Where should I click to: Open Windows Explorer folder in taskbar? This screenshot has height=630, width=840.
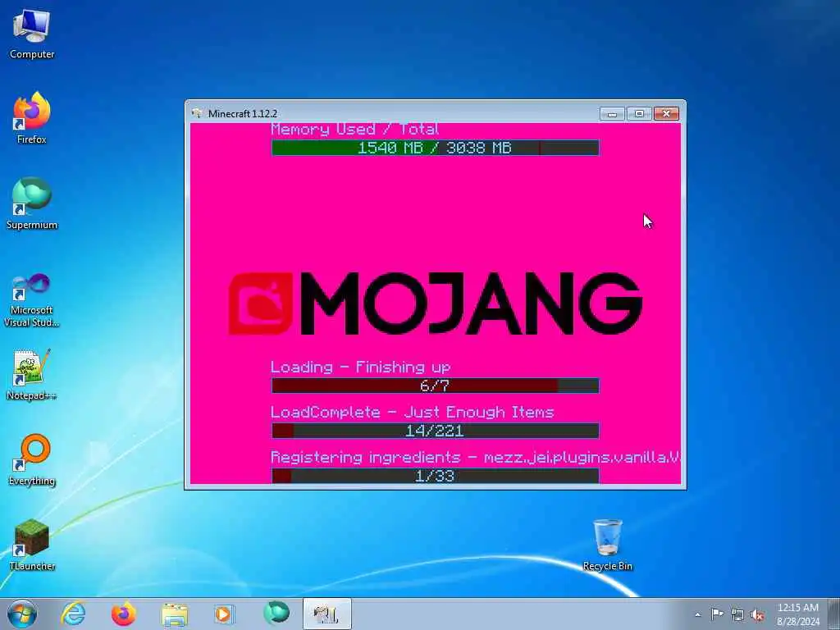[175, 614]
